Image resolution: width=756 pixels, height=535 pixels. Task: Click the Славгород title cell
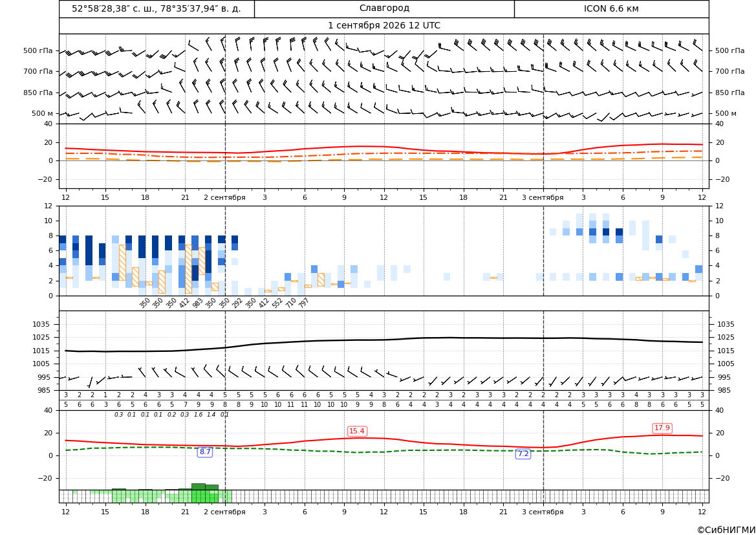(x=384, y=8)
